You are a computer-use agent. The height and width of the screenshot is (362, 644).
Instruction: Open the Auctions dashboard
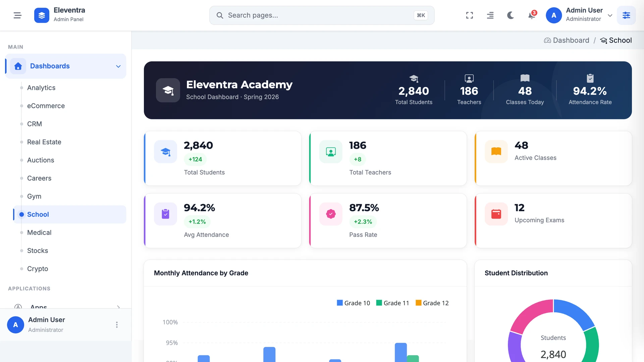point(41,160)
